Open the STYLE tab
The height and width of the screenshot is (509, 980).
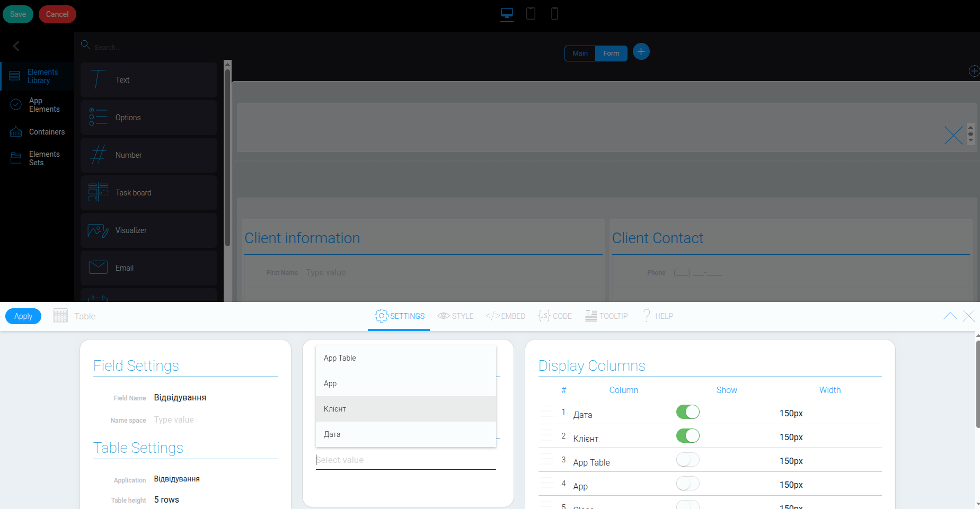(455, 316)
